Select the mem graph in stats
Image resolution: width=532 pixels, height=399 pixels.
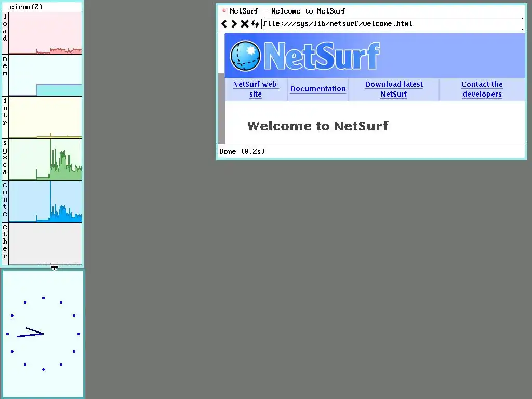(45, 75)
